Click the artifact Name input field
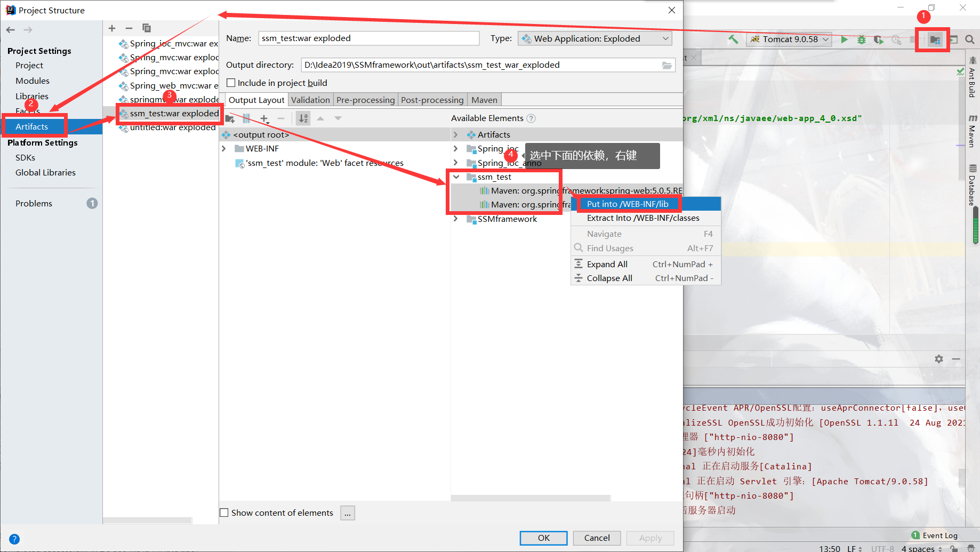The height and width of the screenshot is (552, 980). tap(369, 38)
